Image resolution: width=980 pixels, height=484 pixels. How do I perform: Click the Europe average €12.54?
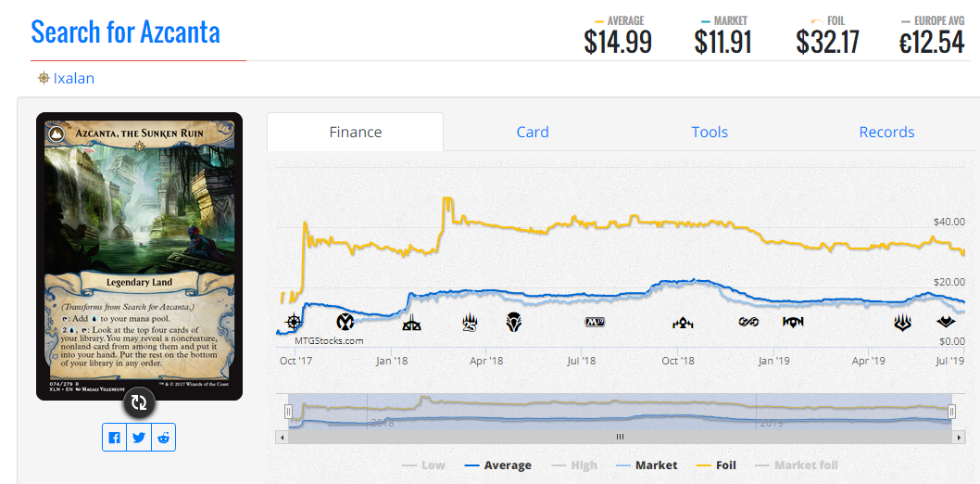[932, 42]
